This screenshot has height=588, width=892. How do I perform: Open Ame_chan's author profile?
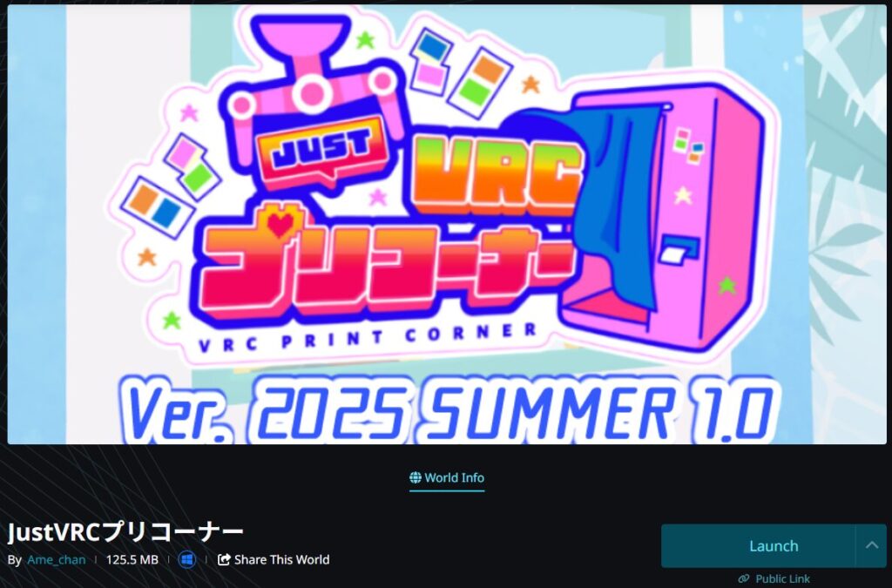(57, 559)
